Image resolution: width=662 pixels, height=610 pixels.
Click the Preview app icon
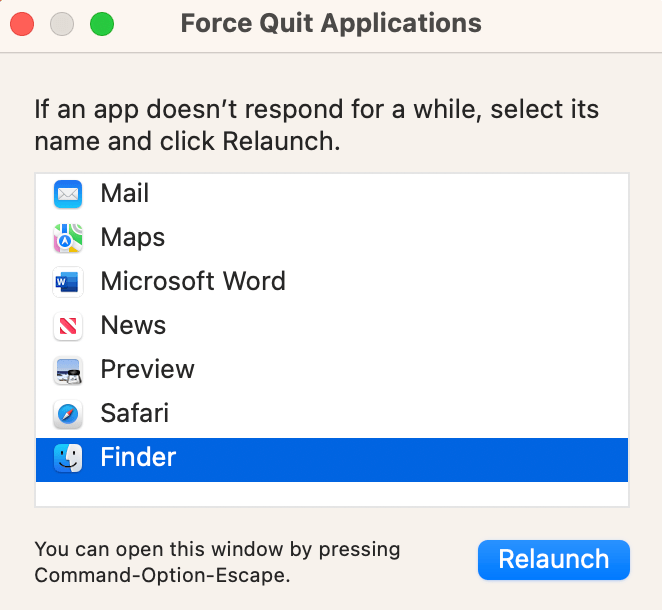[x=68, y=370]
